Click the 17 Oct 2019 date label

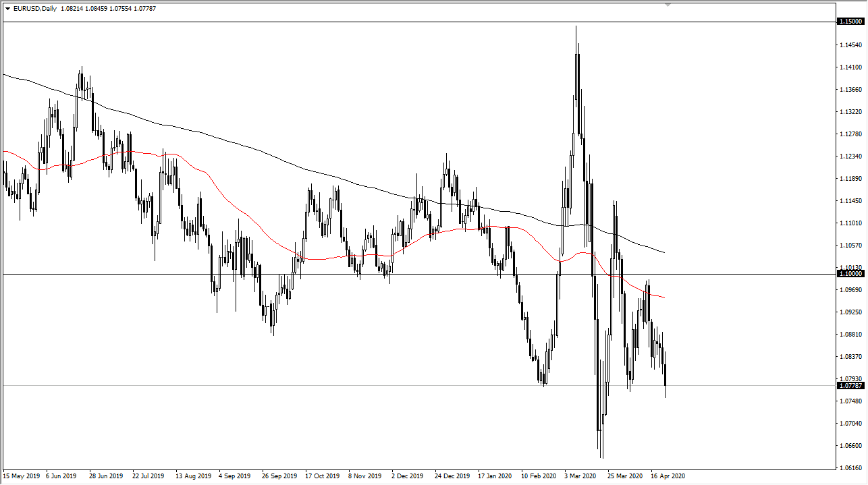(323, 476)
